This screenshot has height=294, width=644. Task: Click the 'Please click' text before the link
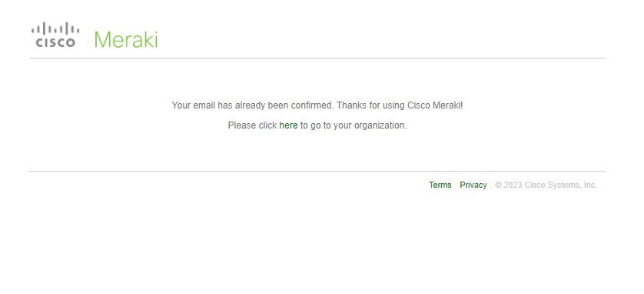click(252, 125)
